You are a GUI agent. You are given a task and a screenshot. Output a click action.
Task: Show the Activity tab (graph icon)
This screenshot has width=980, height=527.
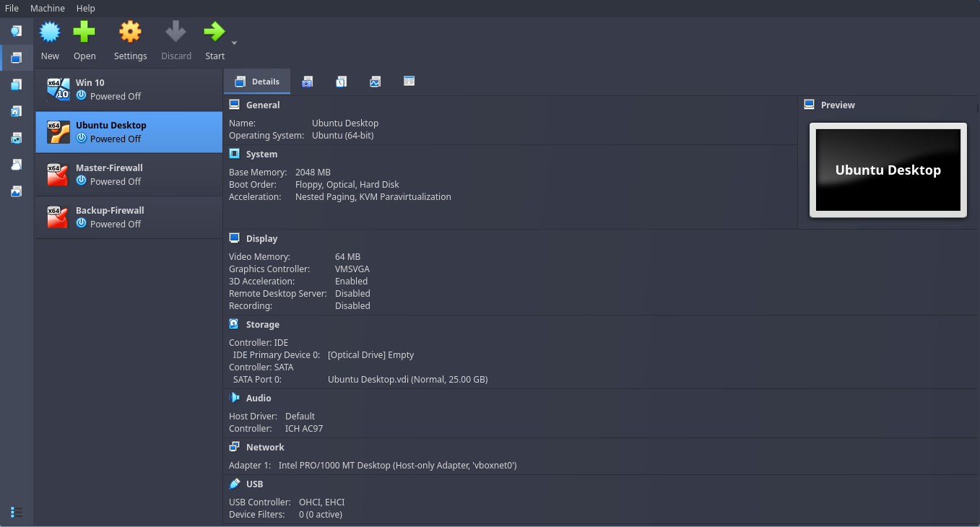click(375, 82)
